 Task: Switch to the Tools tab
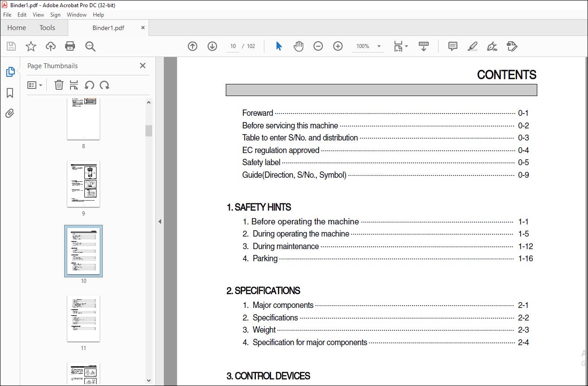coord(47,28)
